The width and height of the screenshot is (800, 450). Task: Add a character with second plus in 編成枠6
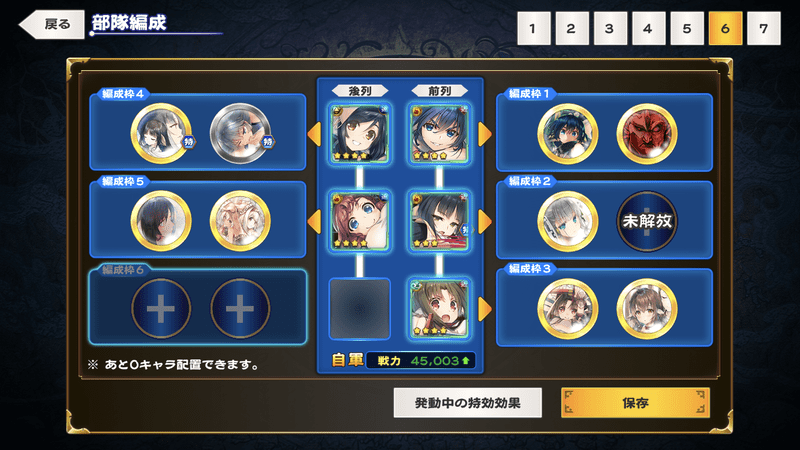click(x=240, y=309)
